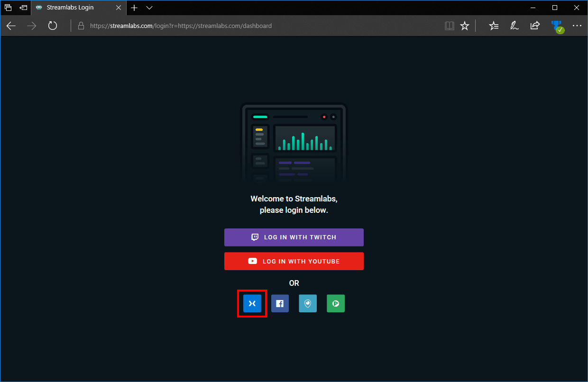This screenshot has height=382, width=588.
Task: Open the Favorites hub icon
Action: pos(494,26)
